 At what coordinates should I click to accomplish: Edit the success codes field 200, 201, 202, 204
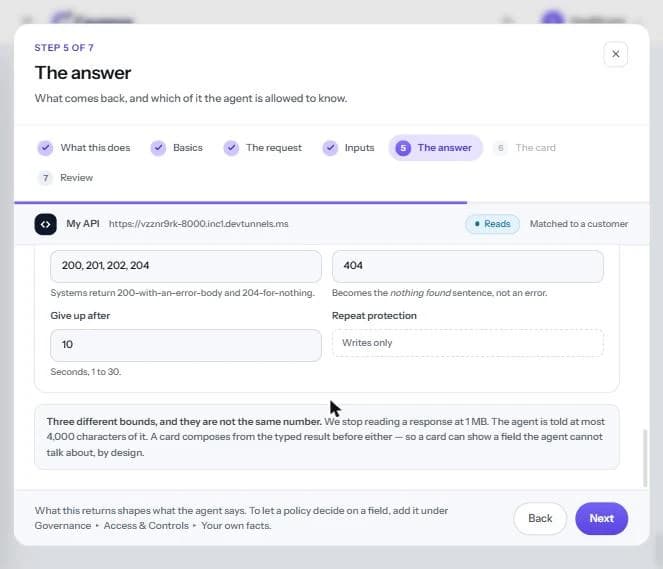pos(186,266)
